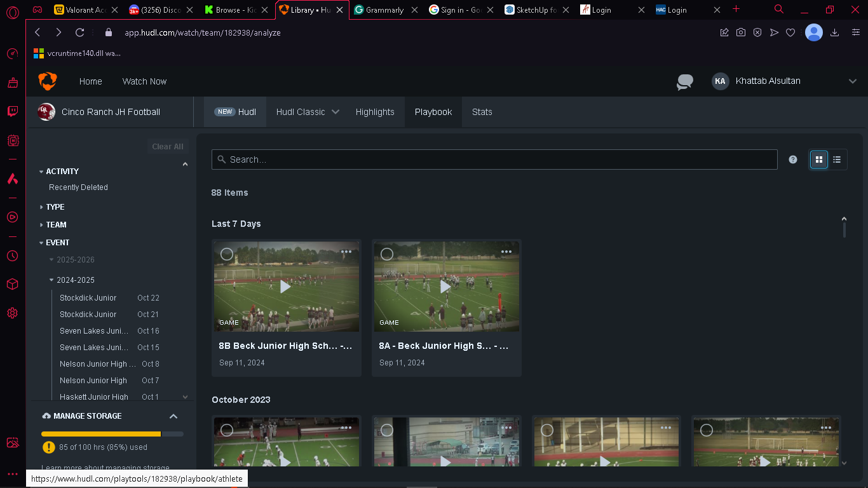
Task: Open Easy Setup sliders icon
Action: tap(856, 32)
